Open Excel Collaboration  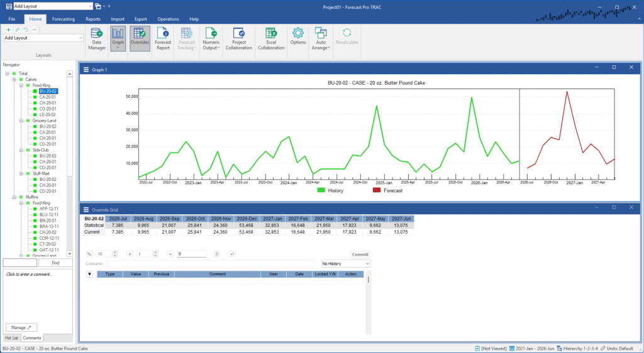[x=271, y=39]
